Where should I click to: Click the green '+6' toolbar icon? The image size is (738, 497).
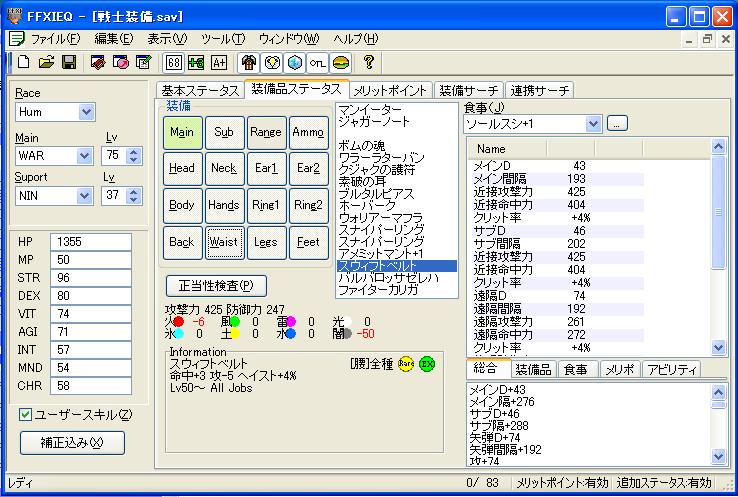[x=196, y=63]
